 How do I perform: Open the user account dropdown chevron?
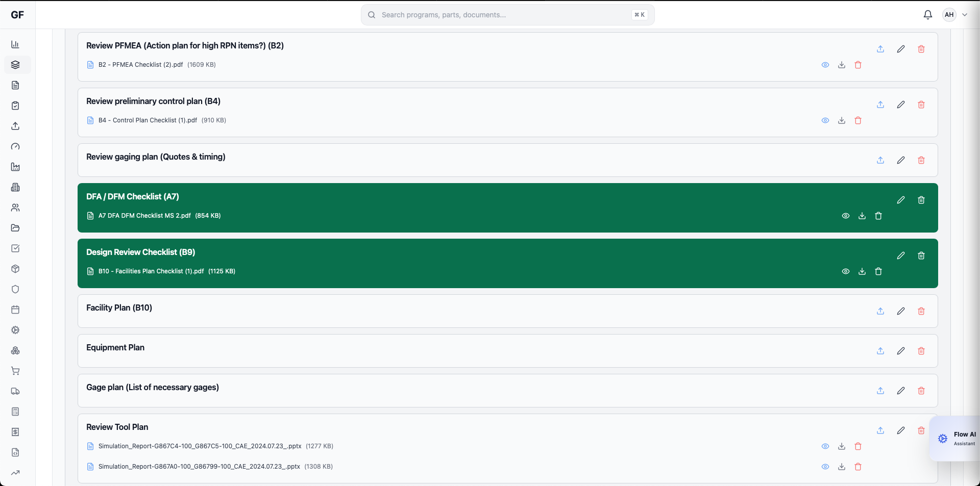(x=965, y=15)
